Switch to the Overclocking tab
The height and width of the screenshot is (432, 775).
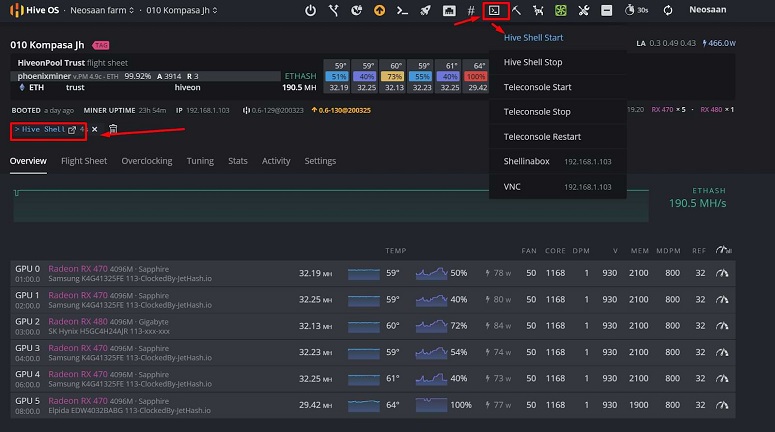click(x=147, y=161)
